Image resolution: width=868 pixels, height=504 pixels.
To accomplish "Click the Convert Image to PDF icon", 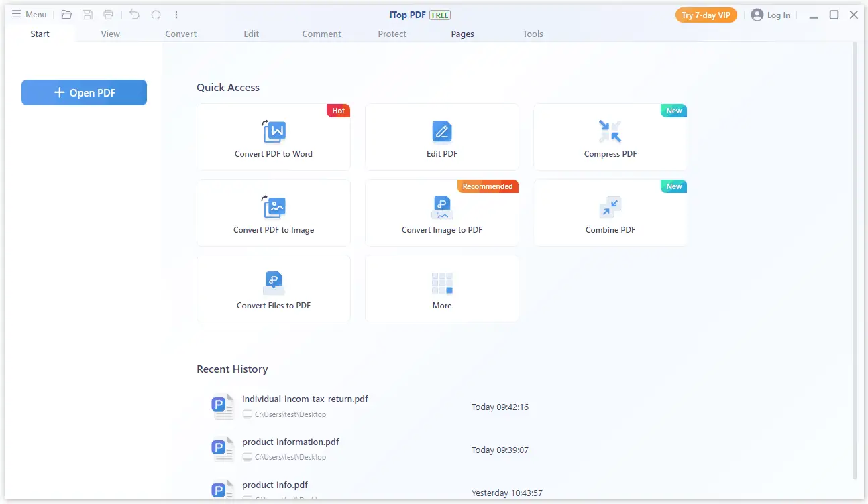I will coord(442,208).
